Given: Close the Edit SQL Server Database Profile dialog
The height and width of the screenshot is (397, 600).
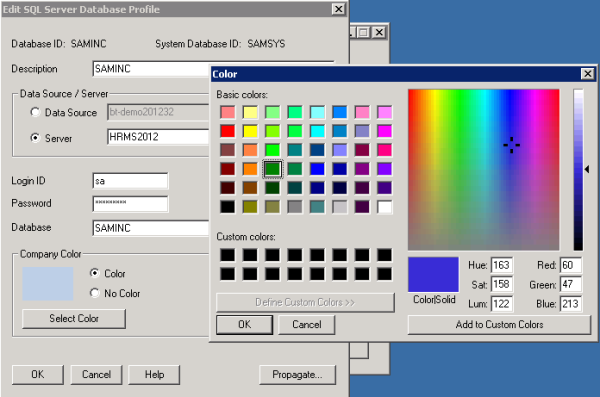Looking at the screenshot, I should pyautogui.click(x=339, y=9).
